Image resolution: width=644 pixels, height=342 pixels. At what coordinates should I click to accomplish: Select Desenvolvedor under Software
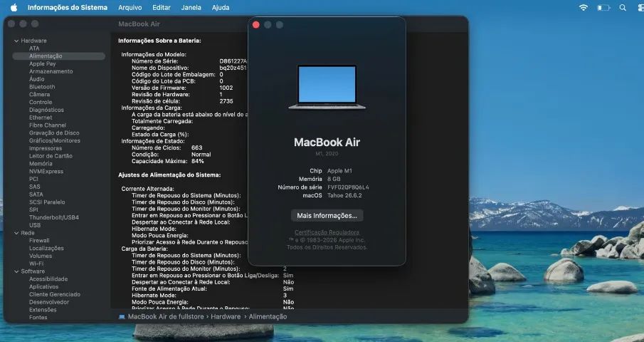(49, 302)
